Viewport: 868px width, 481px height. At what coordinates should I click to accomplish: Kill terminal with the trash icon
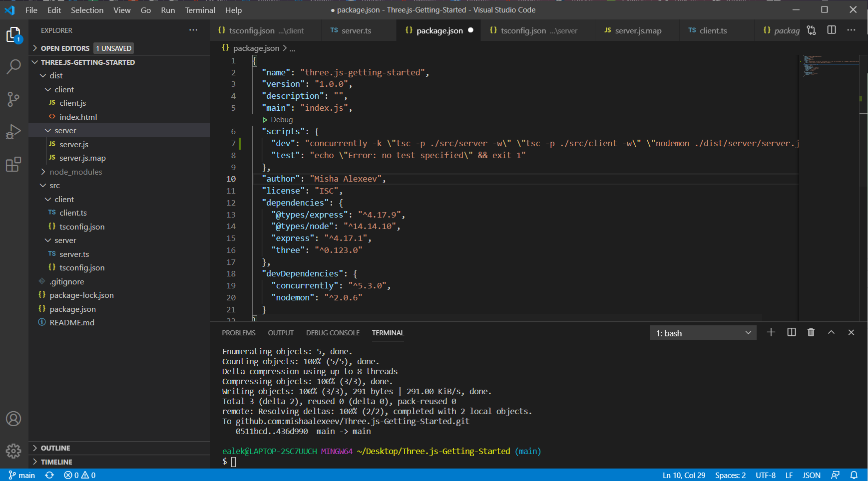[811, 332]
